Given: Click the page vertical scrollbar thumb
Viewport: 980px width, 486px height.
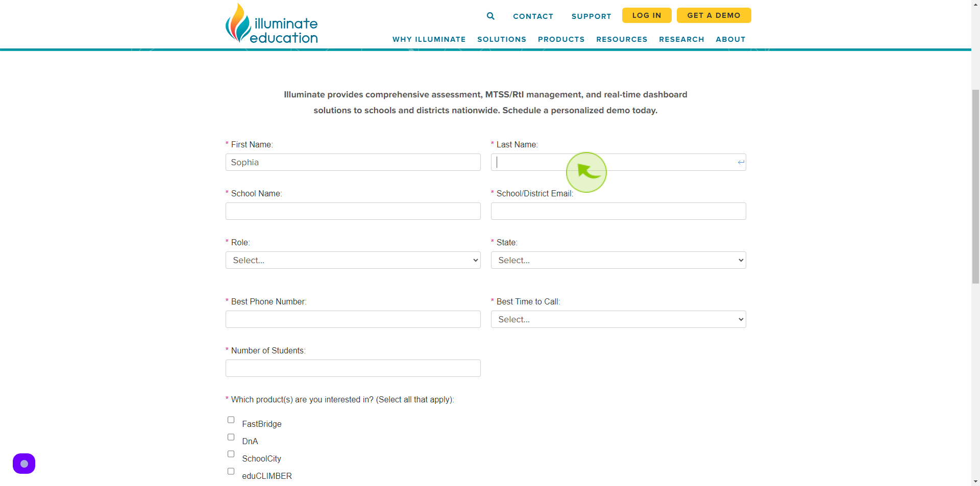Looking at the screenshot, I should click(x=975, y=186).
